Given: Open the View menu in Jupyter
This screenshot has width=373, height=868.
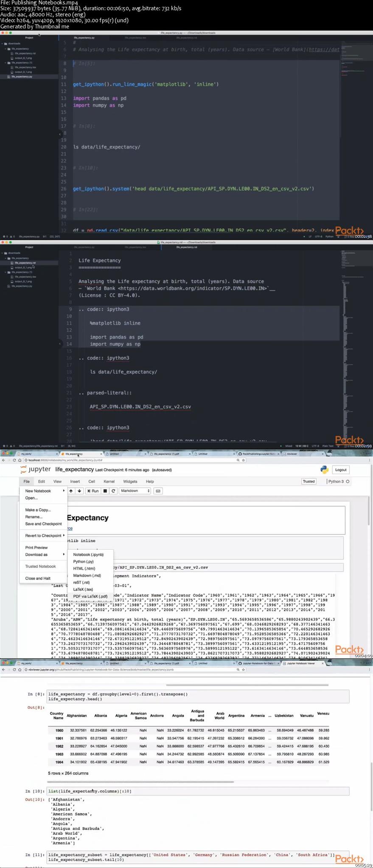Looking at the screenshot, I should pyautogui.click(x=57, y=481).
